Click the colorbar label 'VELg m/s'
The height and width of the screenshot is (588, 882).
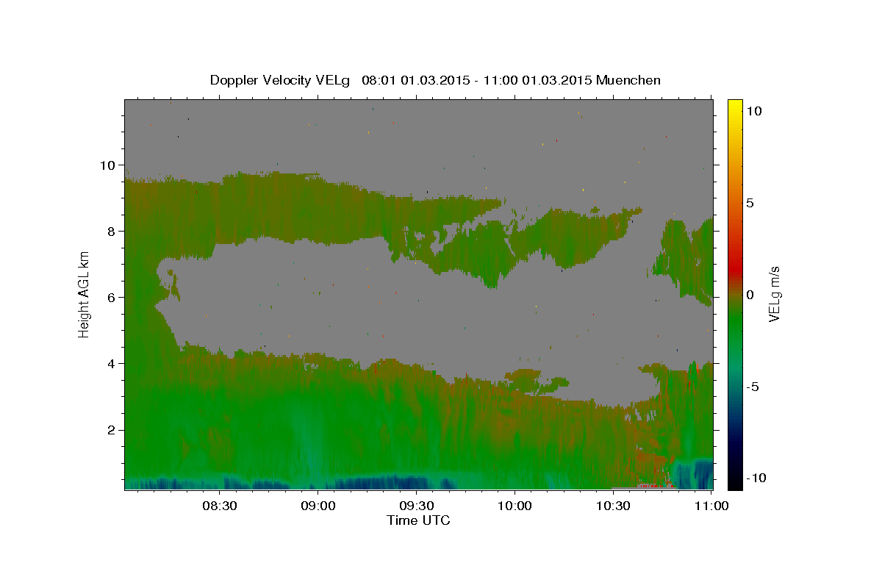click(774, 293)
